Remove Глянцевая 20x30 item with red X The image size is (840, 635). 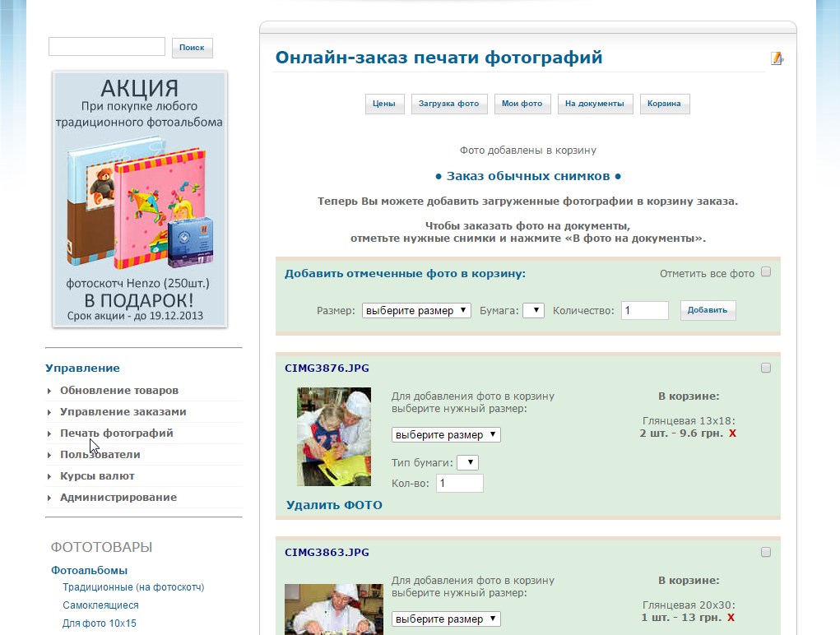731,617
